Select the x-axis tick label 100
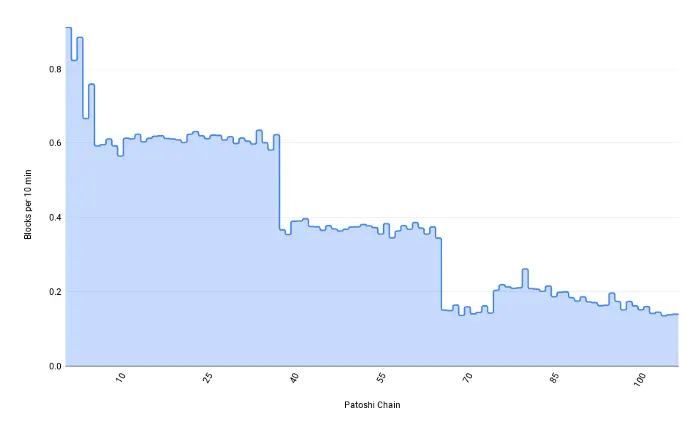 pyautogui.click(x=641, y=379)
